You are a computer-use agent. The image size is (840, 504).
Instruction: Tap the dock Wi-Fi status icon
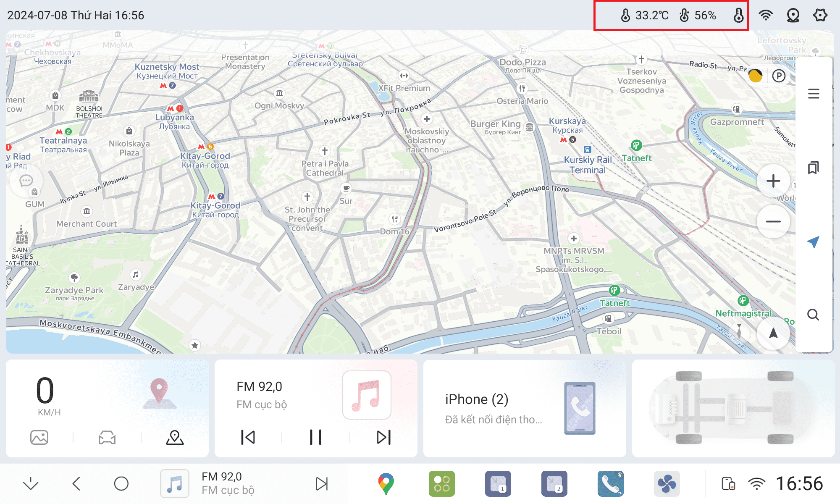coord(757,484)
